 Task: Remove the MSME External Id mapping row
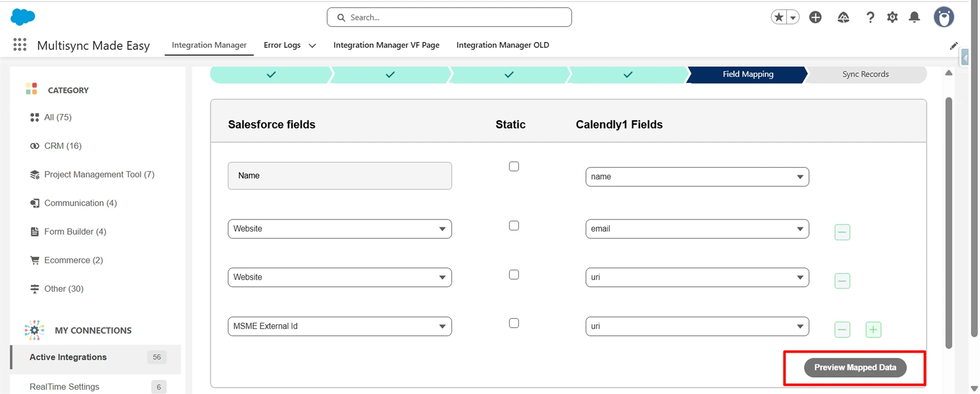(x=842, y=330)
